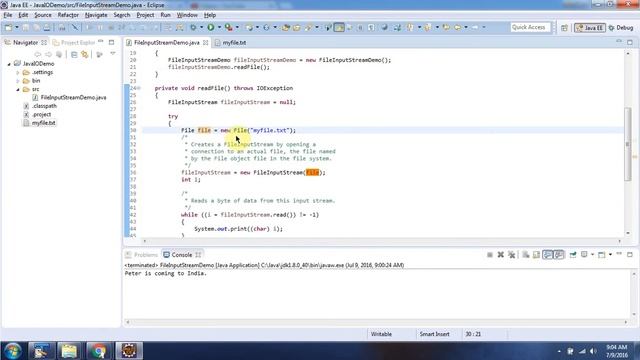Image resolution: width=640 pixels, height=360 pixels.
Task: Click the Windows Start orb
Action: pos(13,351)
